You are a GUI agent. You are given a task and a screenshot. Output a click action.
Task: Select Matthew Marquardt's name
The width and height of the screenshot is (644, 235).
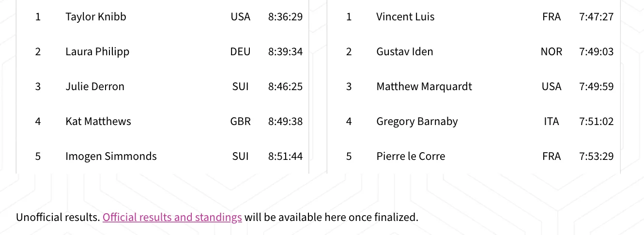point(424,86)
